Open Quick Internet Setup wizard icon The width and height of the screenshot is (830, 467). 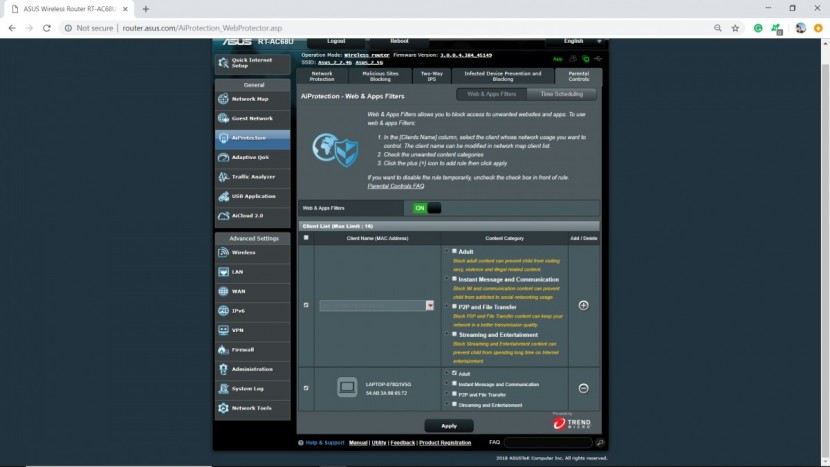[223, 63]
